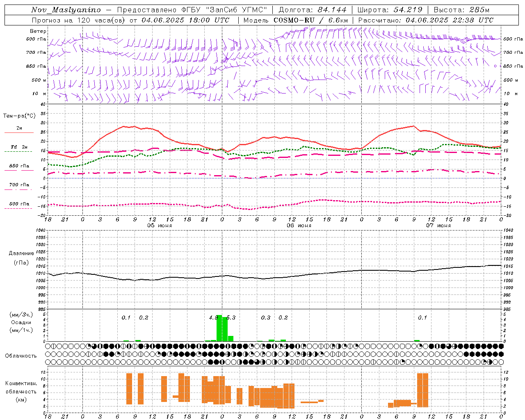Click the 4.9 precipitation value

click(213, 317)
